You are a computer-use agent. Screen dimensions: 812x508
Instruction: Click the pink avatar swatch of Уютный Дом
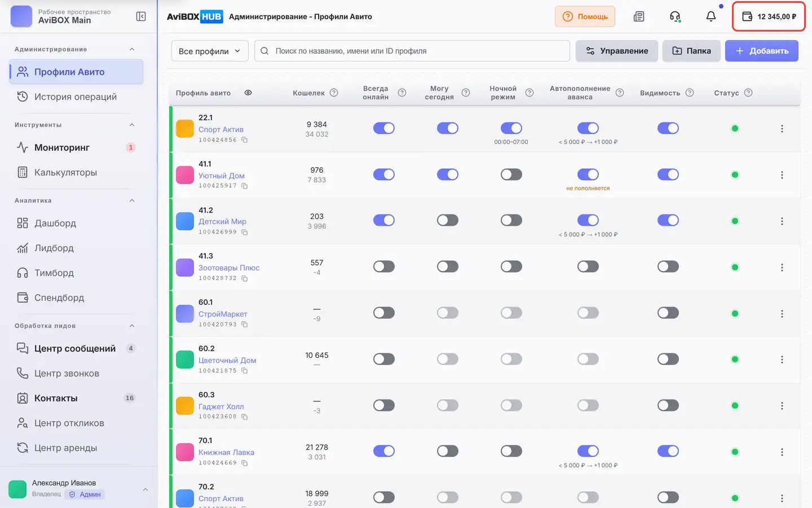point(185,175)
